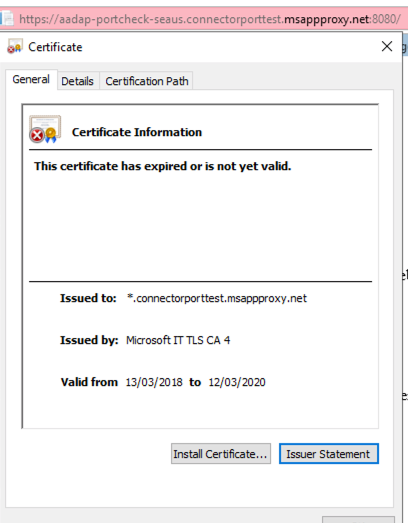Click the Certificate Information heading
The height and width of the screenshot is (523, 408).
pyautogui.click(x=137, y=132)
